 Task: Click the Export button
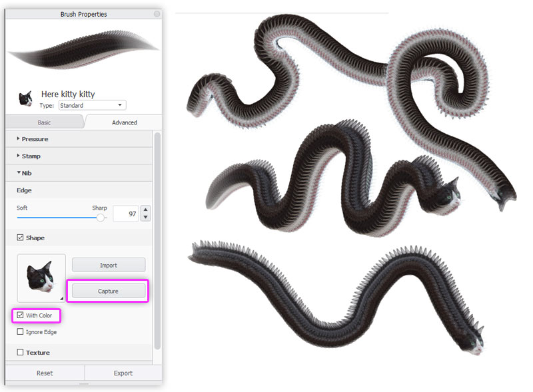click(x=123, y=373)
